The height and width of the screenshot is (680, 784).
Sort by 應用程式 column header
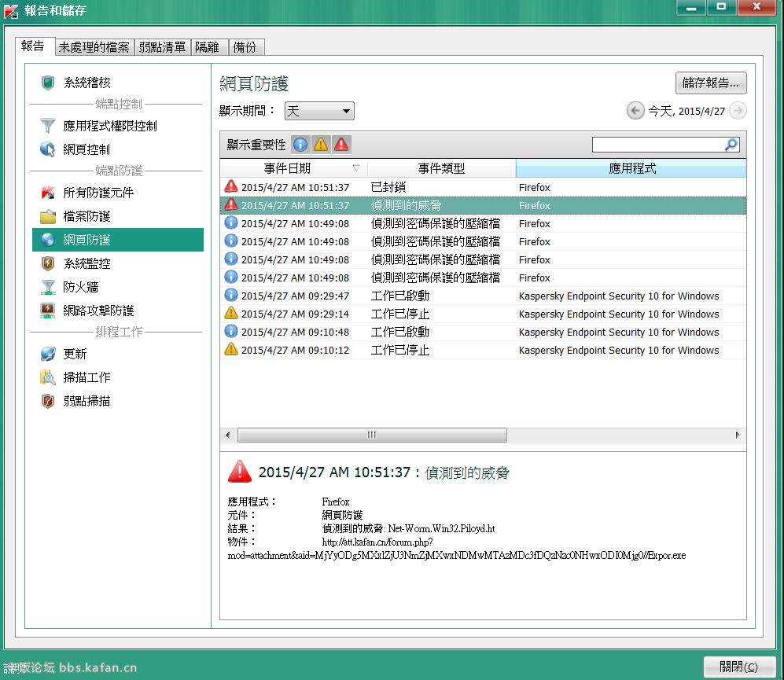(x=631, y=168)
